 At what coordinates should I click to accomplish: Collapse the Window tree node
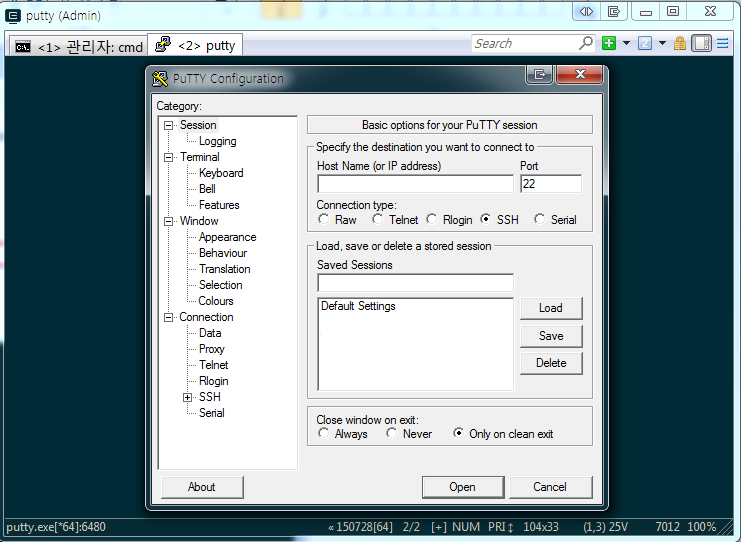168,221
